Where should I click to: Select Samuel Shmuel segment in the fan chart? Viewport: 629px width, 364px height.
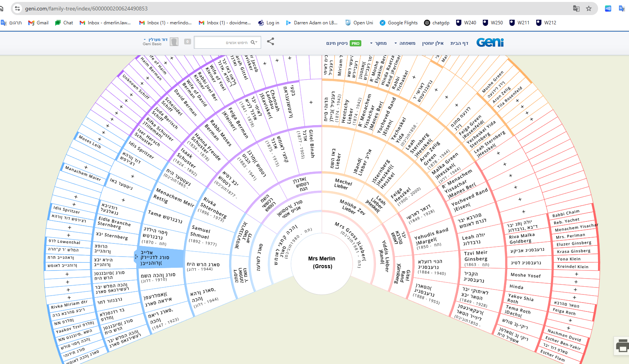click(x=202, y=235)
